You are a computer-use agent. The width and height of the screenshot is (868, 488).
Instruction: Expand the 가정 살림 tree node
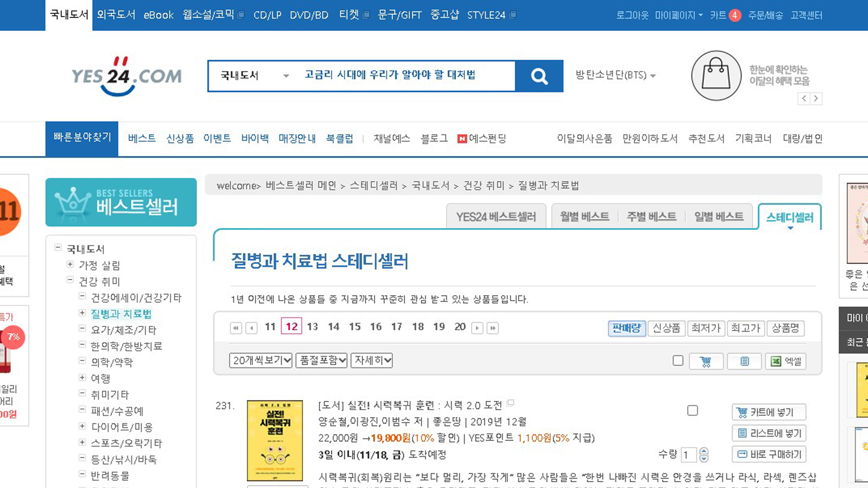click(x=70, y=264)
